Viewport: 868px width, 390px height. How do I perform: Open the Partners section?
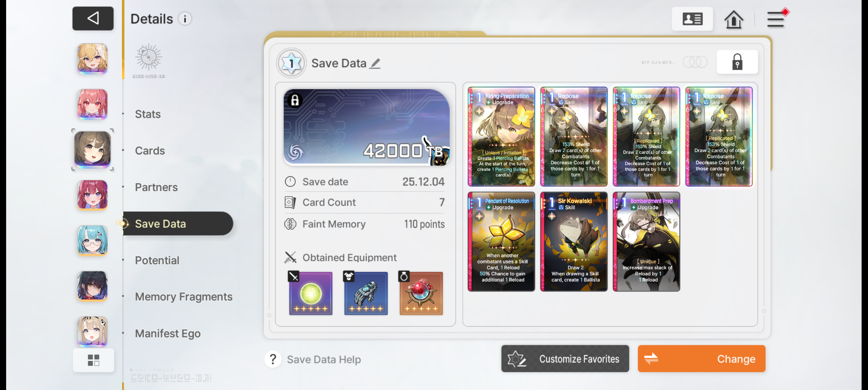[156, 187]
